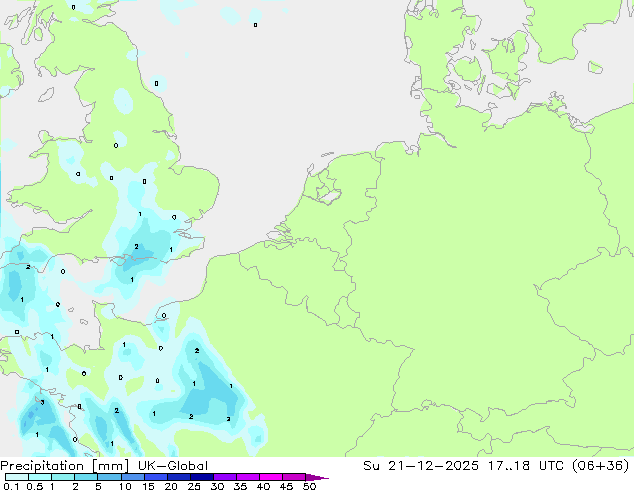Click the 2–5 mm legend swatch
The image size is (634, 490).
click(86, 477)
